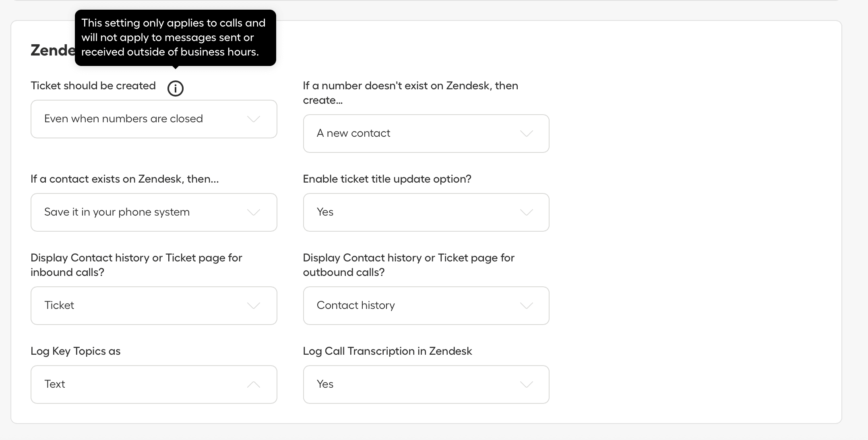Collapse the up chevron in Log Key Topics field
This screenshot has width=868, height=440.
point(253,384)
